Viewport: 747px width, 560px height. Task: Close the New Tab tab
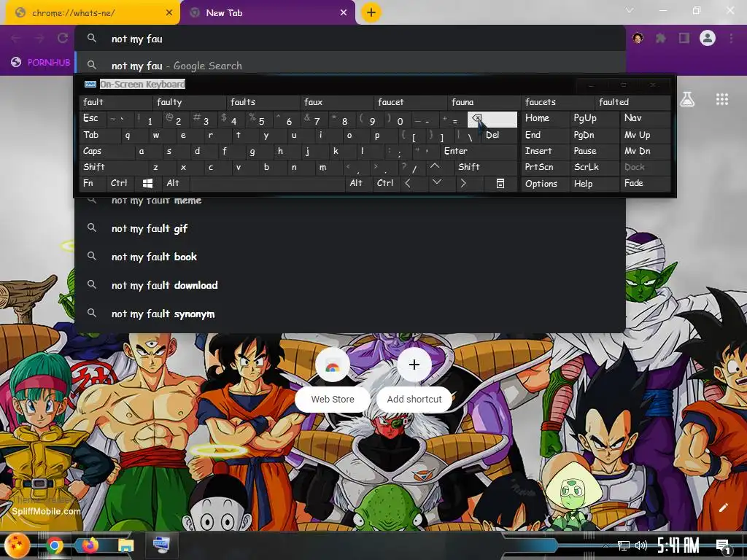click(x=344, y=13)
